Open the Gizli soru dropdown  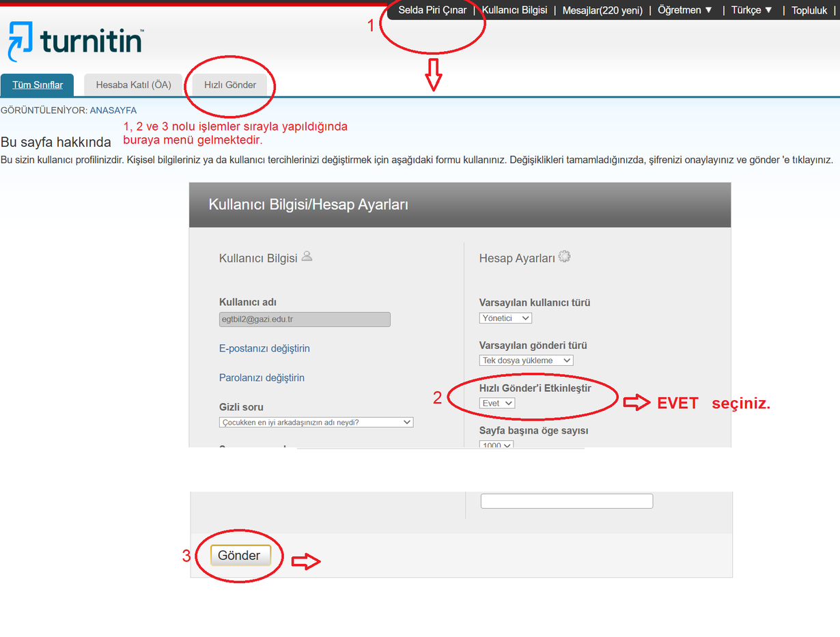click(316, 422)
